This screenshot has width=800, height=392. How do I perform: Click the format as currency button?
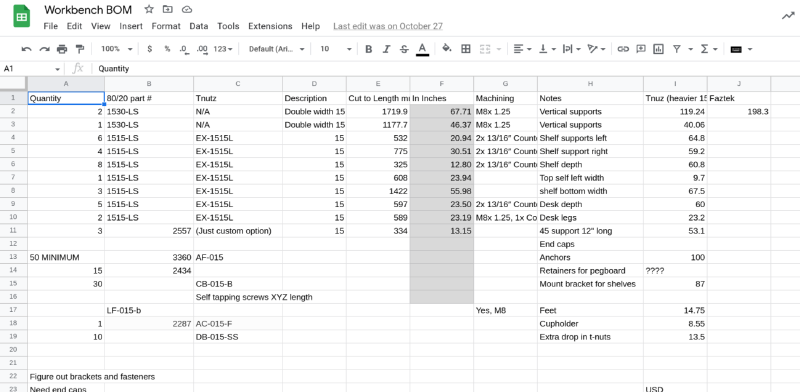coord(149,49)
